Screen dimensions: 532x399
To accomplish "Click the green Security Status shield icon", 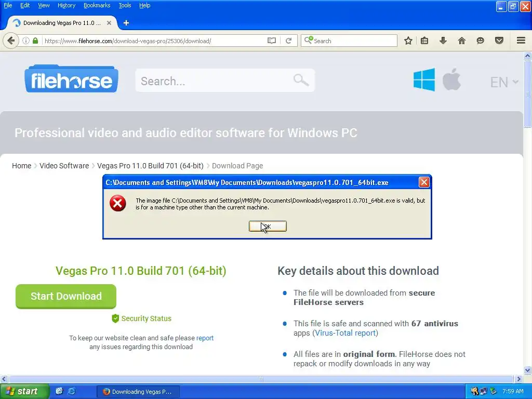I will pos(115,318).
